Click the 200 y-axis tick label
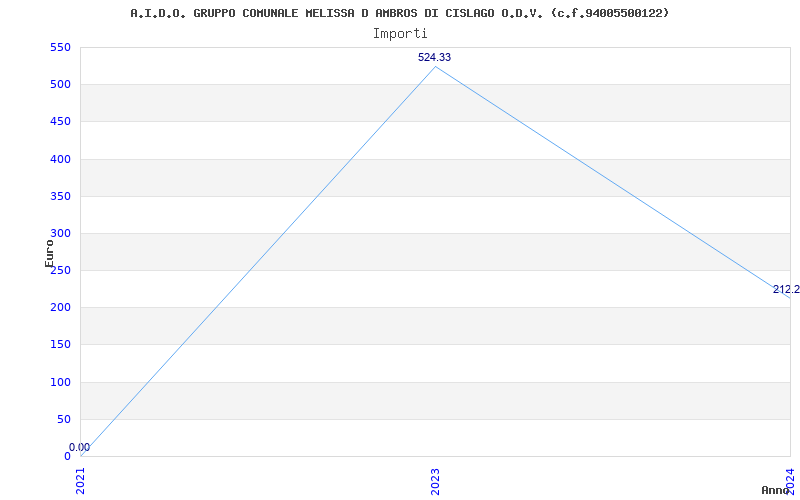Image resolution: width=800 pixels, height=500 pixels. click(x=60, y=308)
